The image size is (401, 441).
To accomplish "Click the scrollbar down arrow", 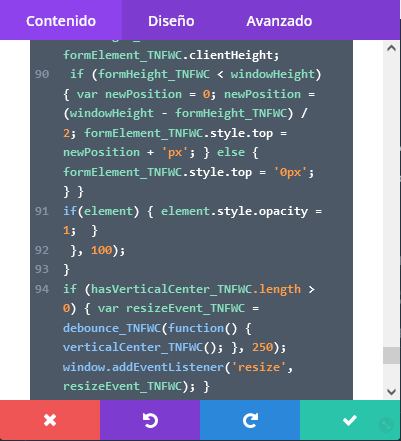I will (x=391, y=391).
